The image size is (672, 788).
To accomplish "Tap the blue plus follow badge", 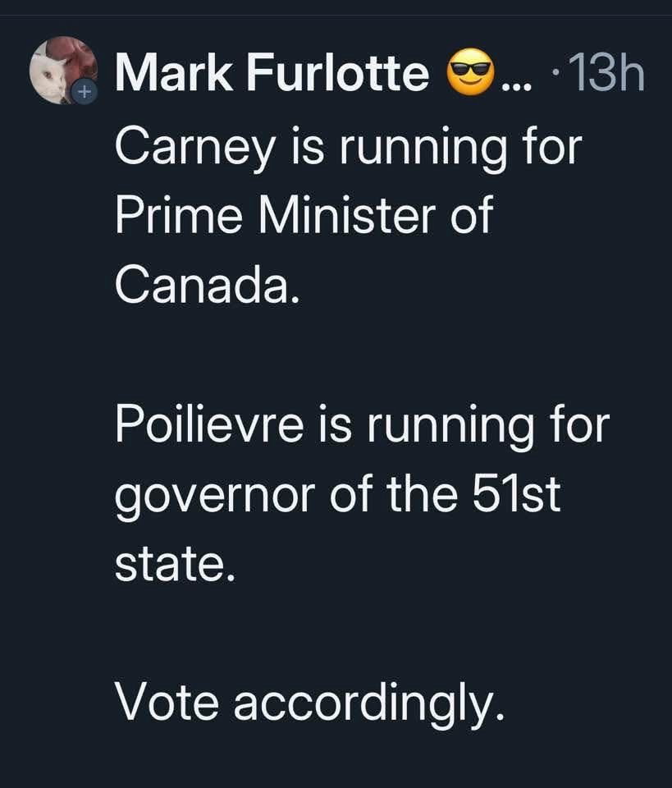I will [82, 93].
